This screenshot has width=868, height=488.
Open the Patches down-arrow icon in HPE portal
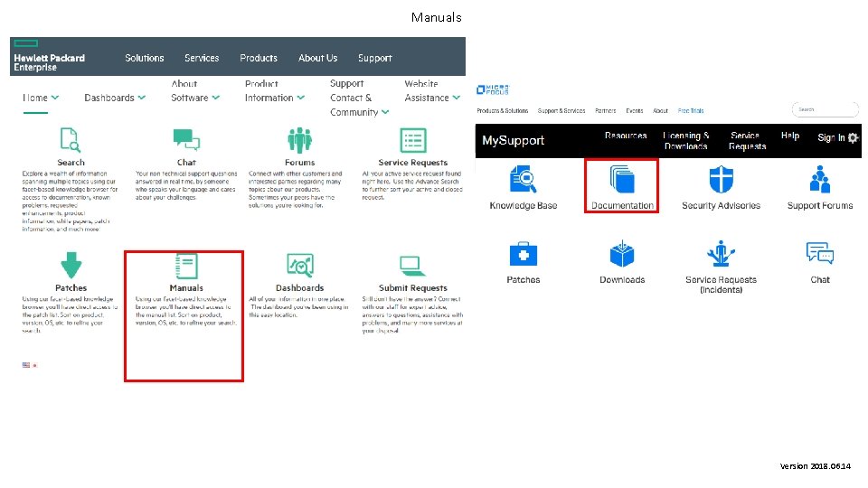coord(71,265)
